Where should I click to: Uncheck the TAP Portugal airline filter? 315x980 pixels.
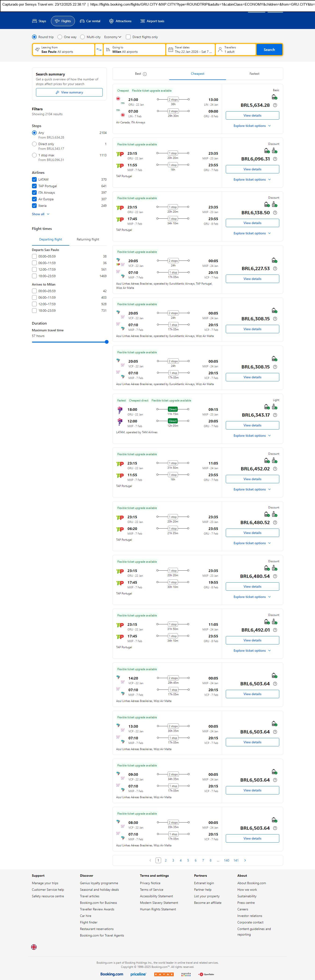tap(34, 186)
